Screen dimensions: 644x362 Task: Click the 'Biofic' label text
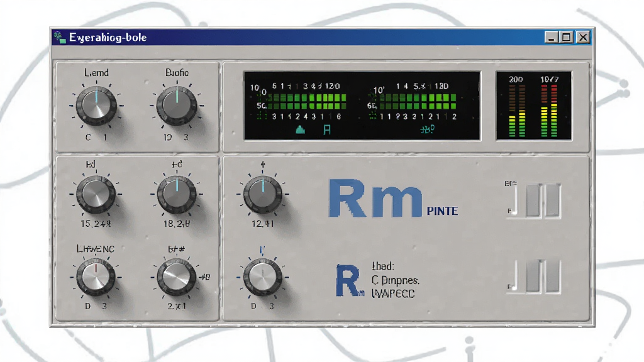(177, 73)
